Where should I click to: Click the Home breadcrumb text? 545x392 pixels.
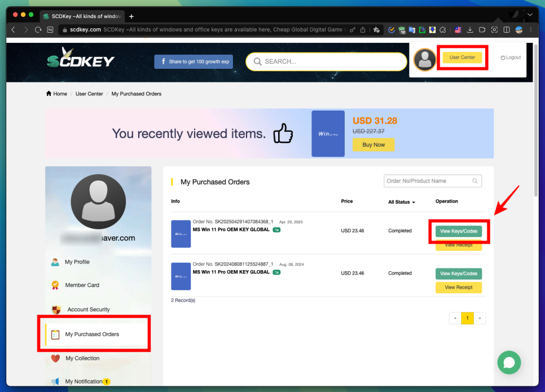pyautogui.click(x=60, y=94)
